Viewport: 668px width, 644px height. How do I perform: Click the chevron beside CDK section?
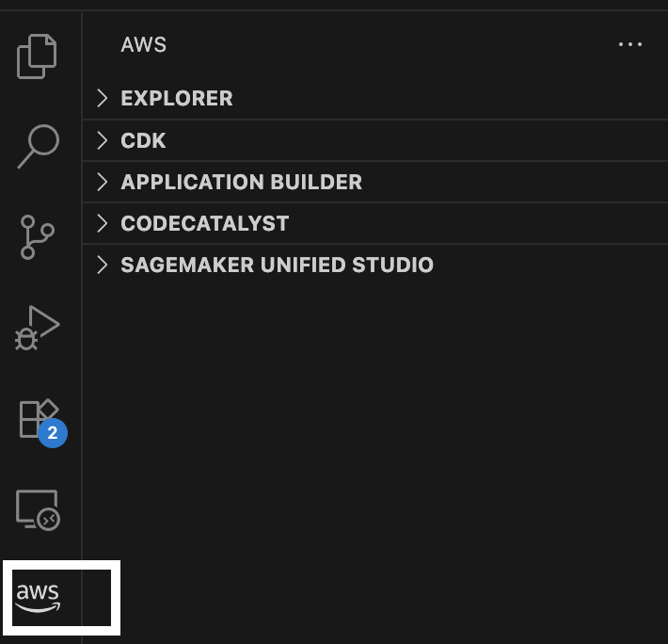click(x=103, y=140)
